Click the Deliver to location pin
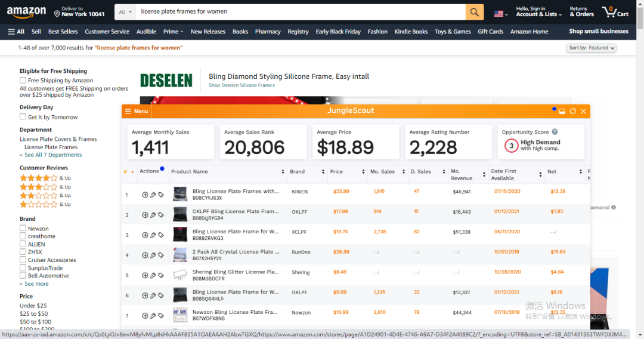 coord(57,14)
